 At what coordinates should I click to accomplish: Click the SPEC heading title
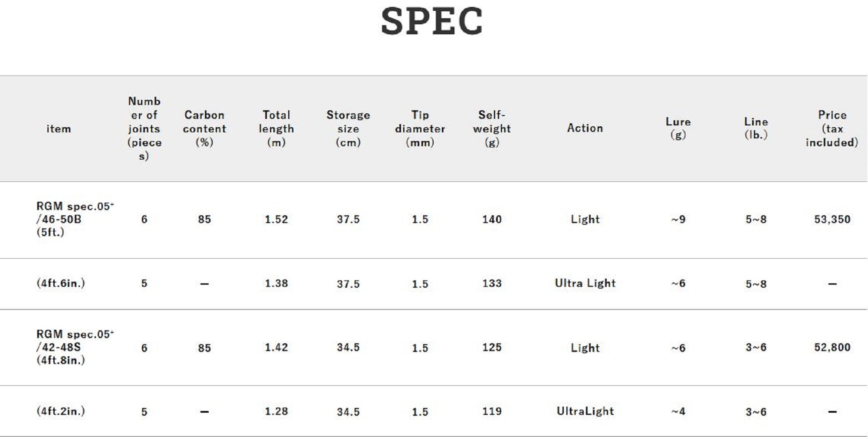pos(432,22)
